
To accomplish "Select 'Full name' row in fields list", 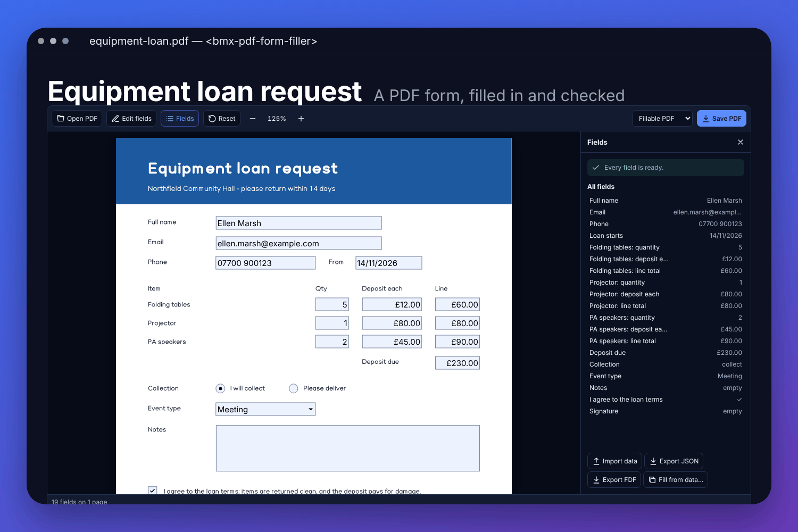I will 666,201.
